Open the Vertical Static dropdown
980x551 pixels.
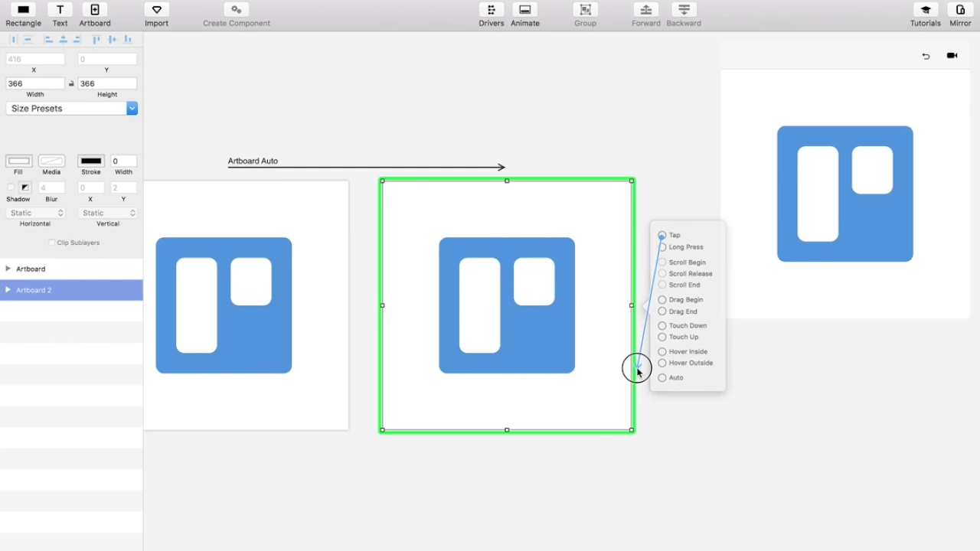[108, 213]
